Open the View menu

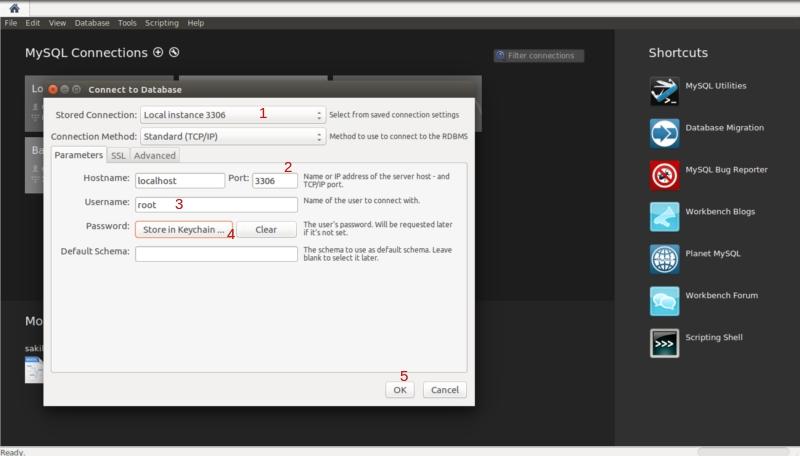coord(57,23)
